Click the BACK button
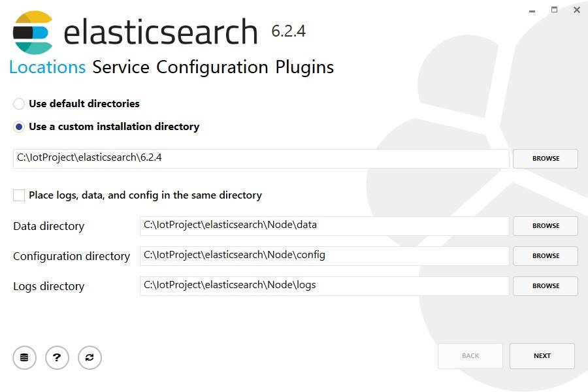The image size is (588, 392). click(x=470, y=356)
